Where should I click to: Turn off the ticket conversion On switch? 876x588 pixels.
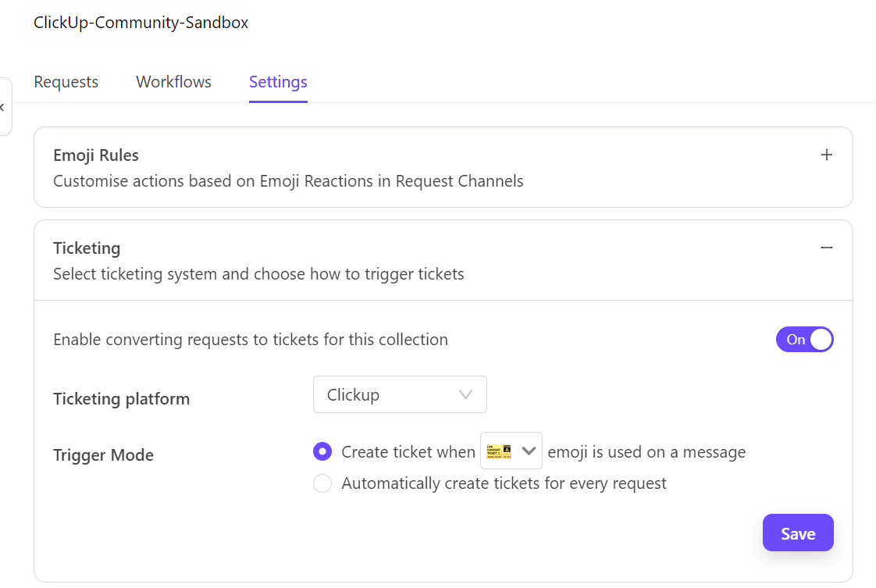click(804, 340)
